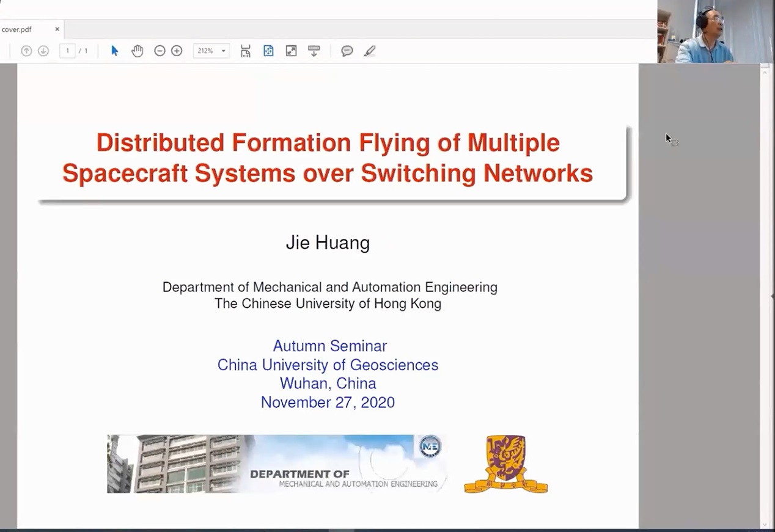The image size is (775, 532).
Task: Choose the selection arrow tool
Action: [114, 51]
